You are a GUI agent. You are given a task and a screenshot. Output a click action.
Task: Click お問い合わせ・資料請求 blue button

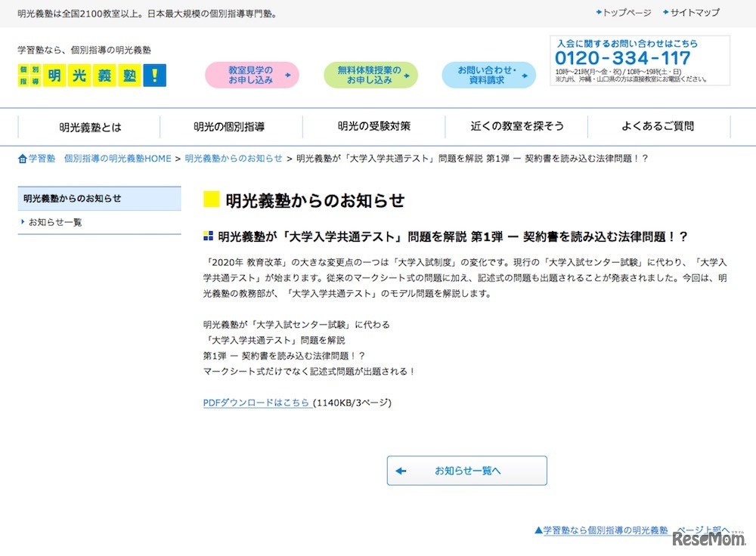(489, 75)
